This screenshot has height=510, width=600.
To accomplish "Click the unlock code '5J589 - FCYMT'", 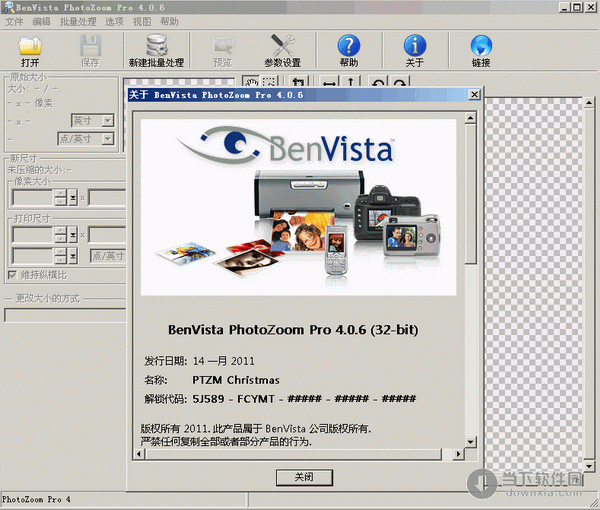I will pyautogui.click(x=233, y=399).
